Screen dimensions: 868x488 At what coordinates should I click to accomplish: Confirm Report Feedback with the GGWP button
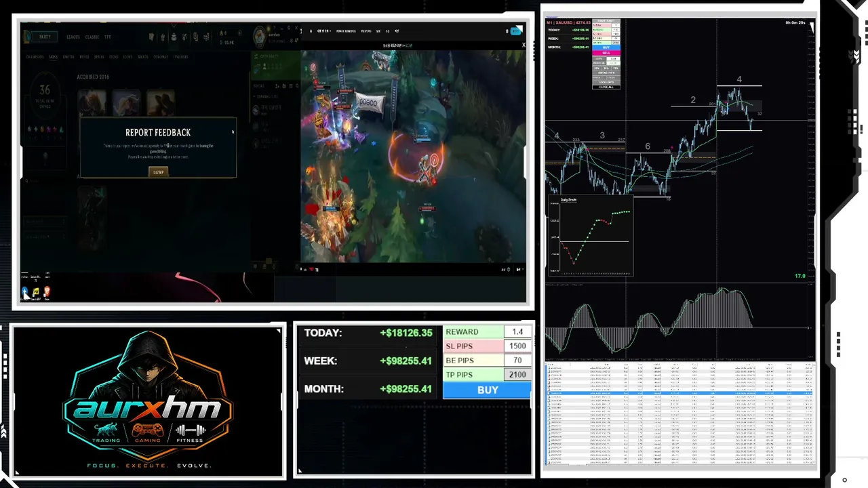coord(158,172)
